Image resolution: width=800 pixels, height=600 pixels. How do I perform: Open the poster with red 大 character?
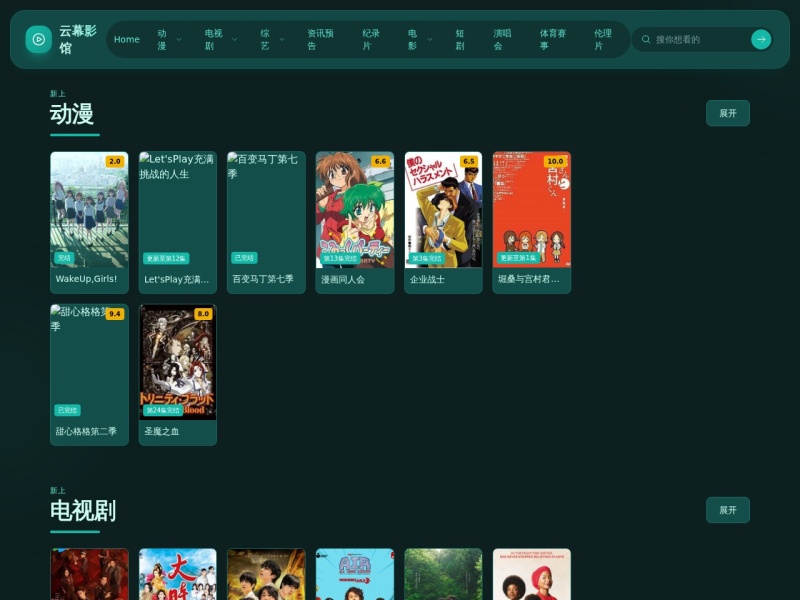(x=178, y=574)
